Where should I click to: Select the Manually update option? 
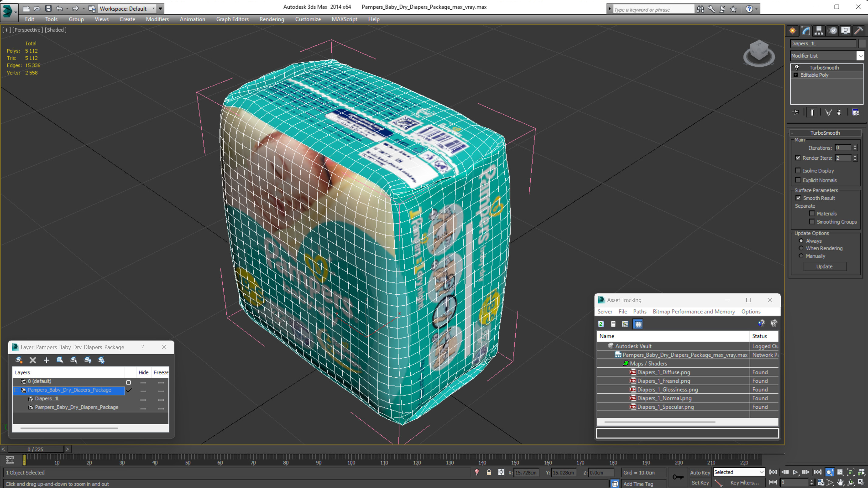point(801,256)
